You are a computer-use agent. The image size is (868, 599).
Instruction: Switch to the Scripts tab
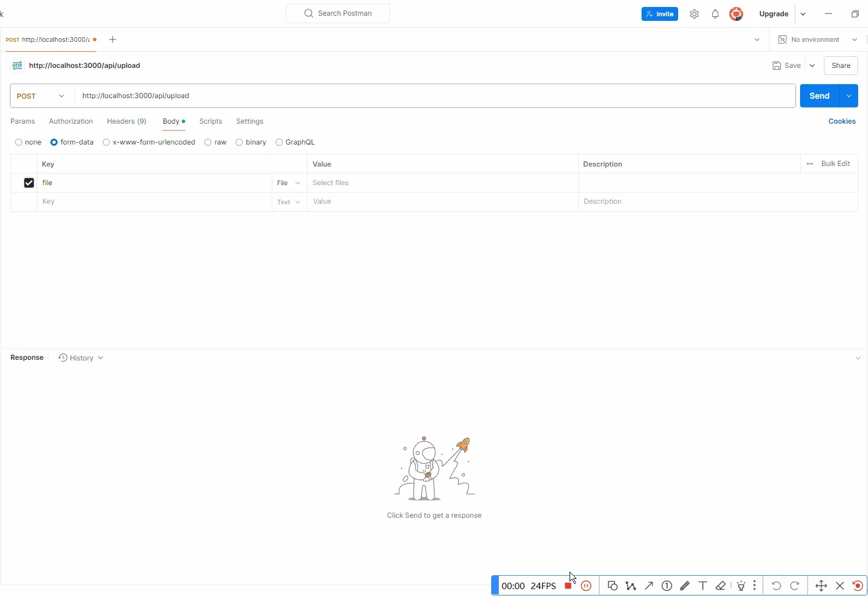[x=211, y=121]
